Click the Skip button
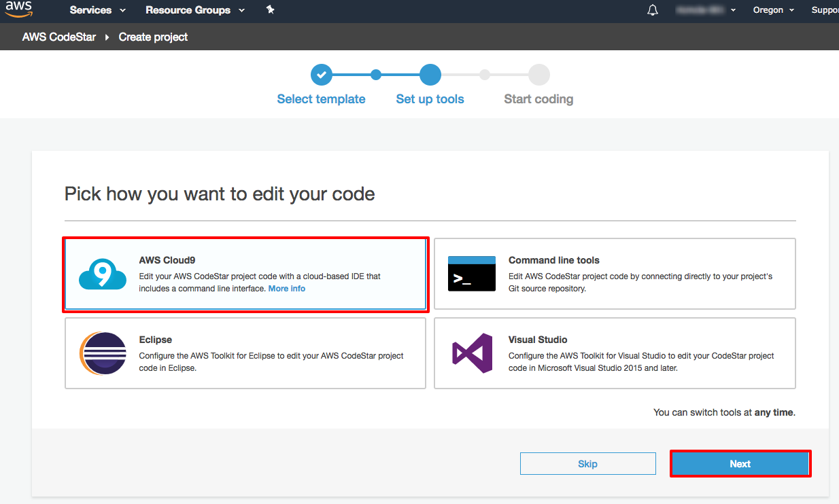Screen dimensions: 839x504 588,464
